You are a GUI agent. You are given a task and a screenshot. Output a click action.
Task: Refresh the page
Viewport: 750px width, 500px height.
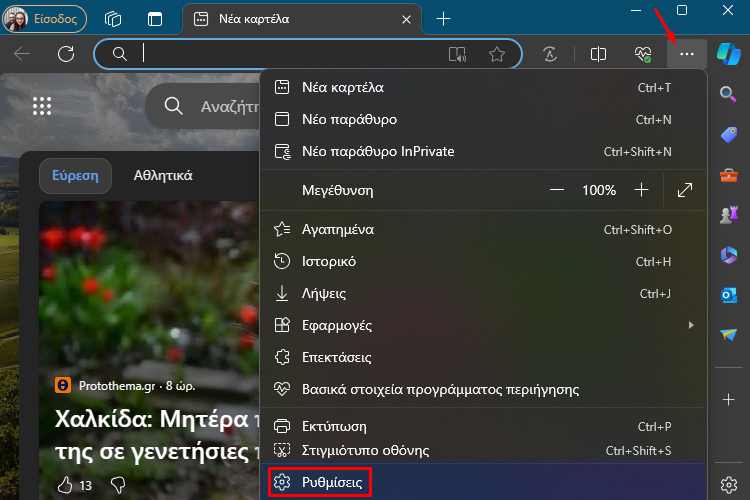[x=66, y=54]
